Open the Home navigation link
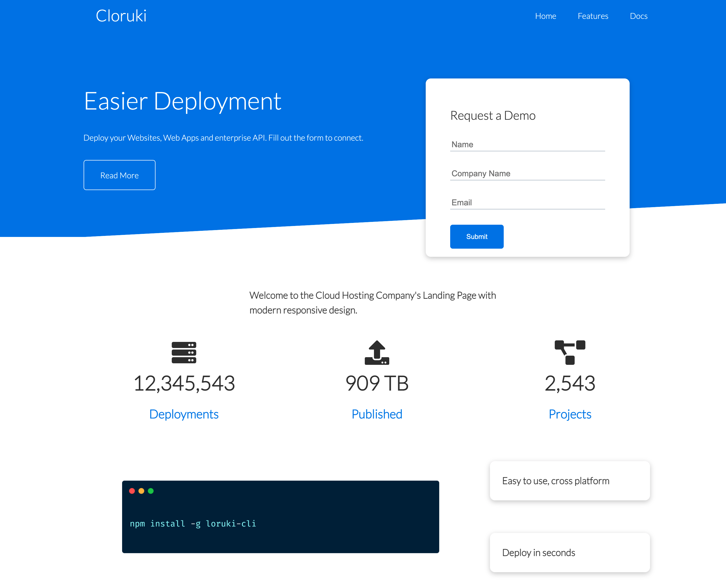 click(545, 16)
